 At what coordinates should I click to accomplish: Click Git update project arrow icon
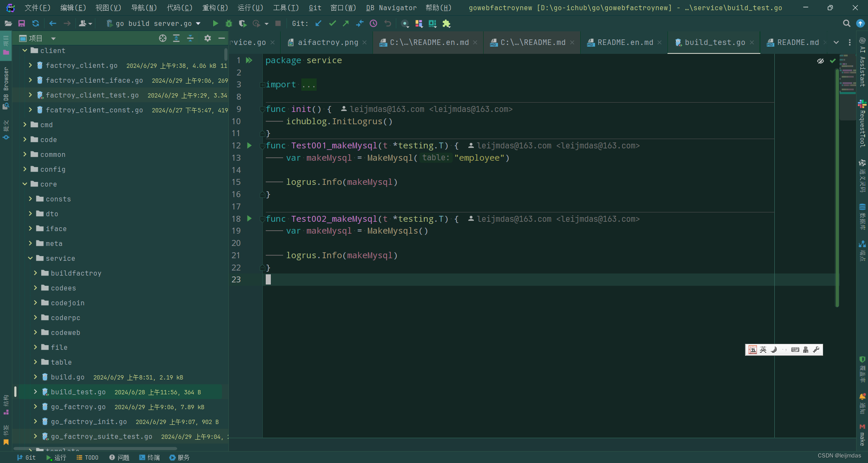[x=319, y=24]
